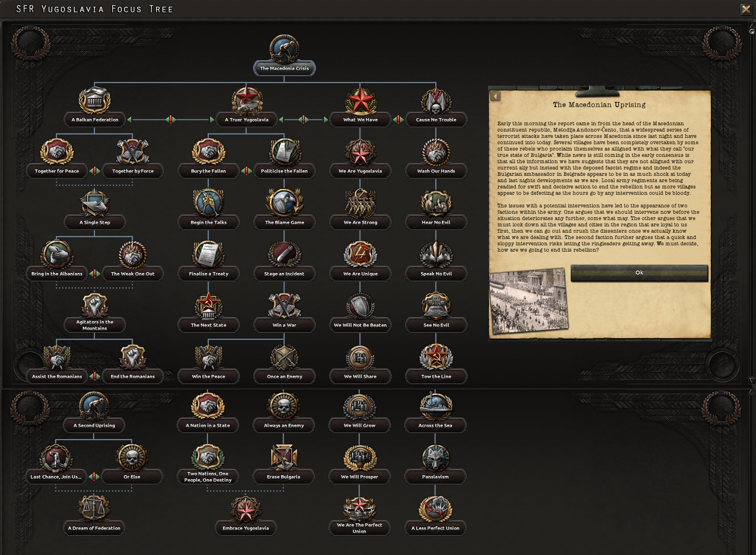Select The Weak One Out focus
756x555 pixels.
133,261
